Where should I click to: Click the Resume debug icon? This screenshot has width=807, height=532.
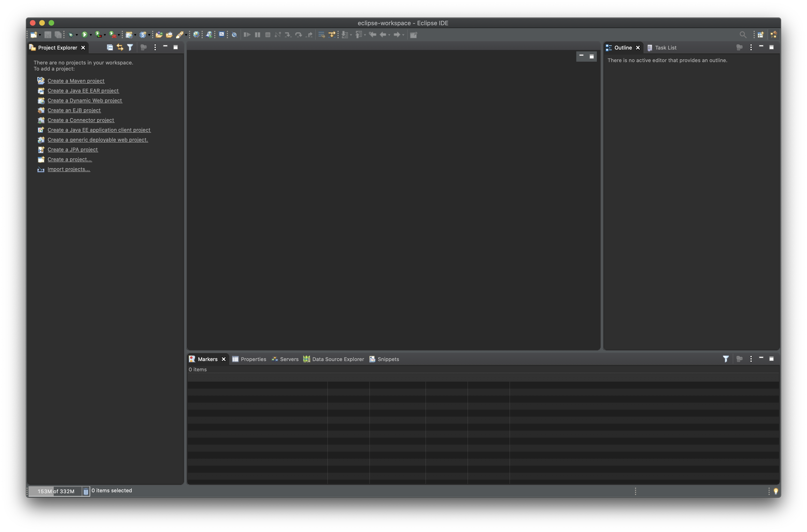pos(247,35)
